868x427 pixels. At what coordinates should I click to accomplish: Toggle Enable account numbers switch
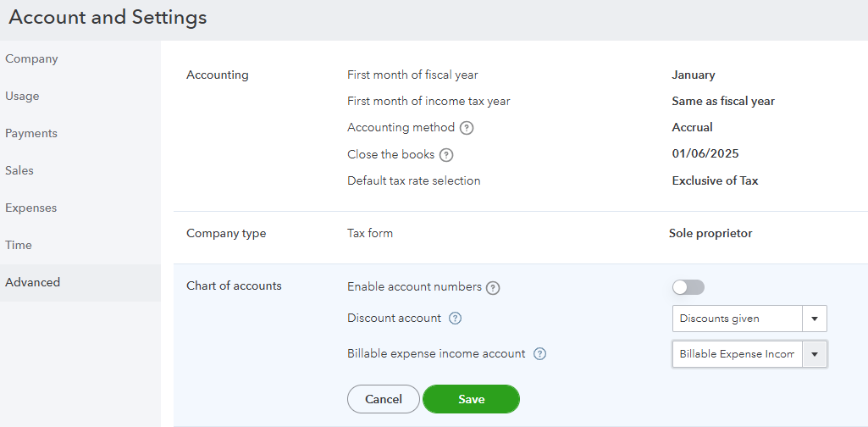pos(688,287)
